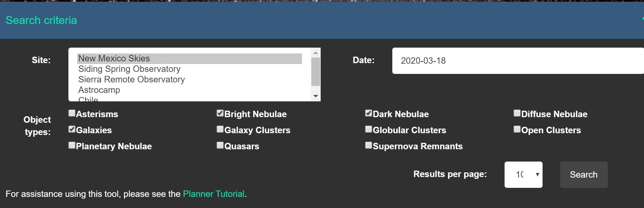Check the Asterisms checkbox

(72, 113)
